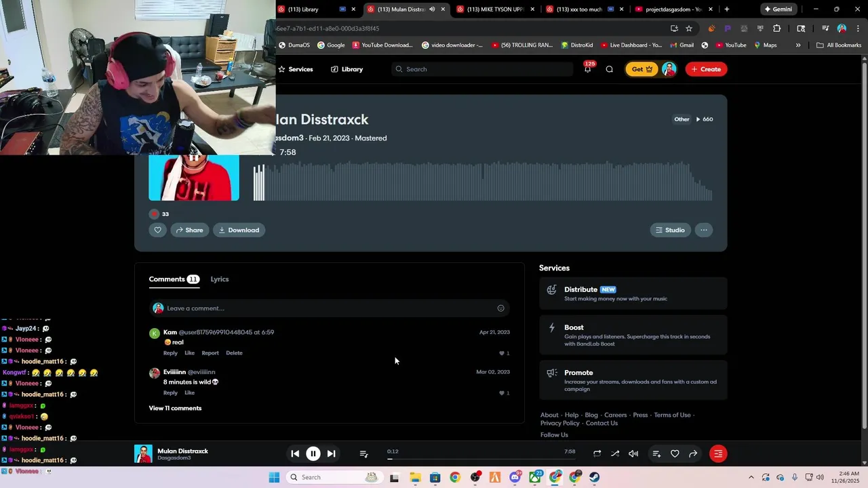Open the track in Studio
The width and height of the screenshot is (868, 488).
click(x=670, y=230)
